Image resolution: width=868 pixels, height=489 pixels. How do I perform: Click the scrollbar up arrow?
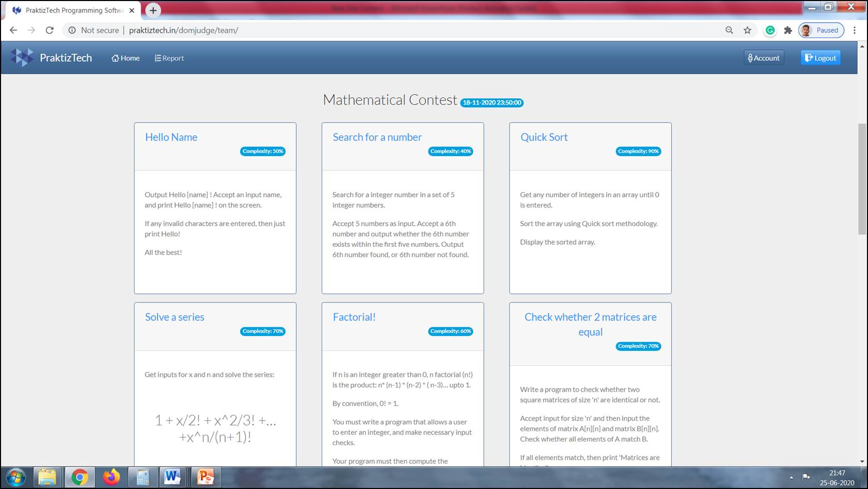pos(862,46)
